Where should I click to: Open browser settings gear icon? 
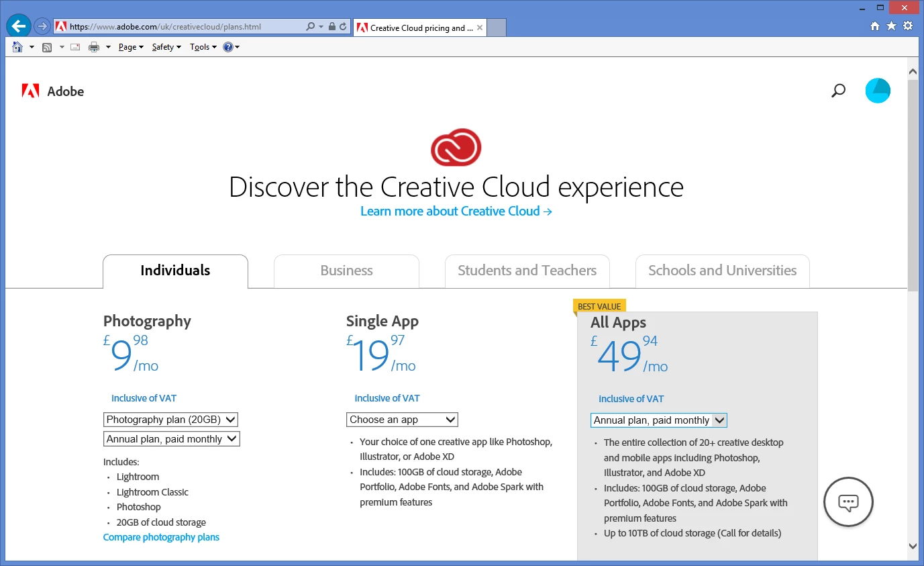point(908,26)
